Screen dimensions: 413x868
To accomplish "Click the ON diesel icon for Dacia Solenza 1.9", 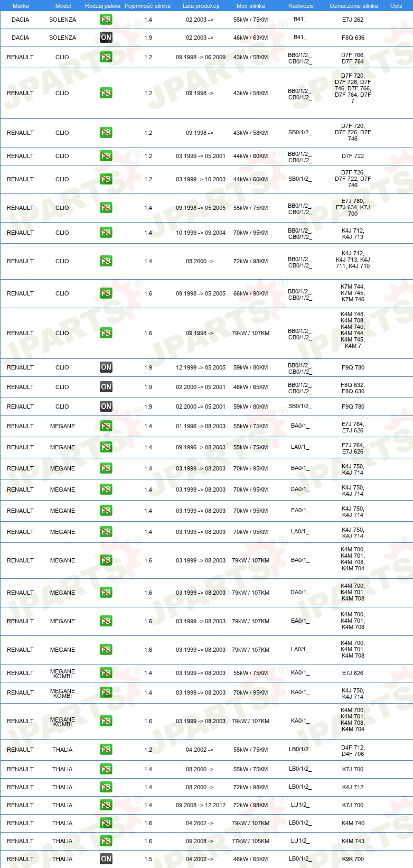I will (x=106, y=38).
